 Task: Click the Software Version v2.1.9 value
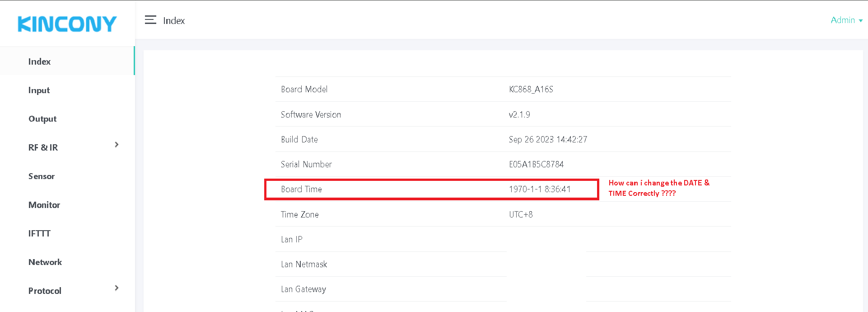pyautogui.click(x=519, y=115)
